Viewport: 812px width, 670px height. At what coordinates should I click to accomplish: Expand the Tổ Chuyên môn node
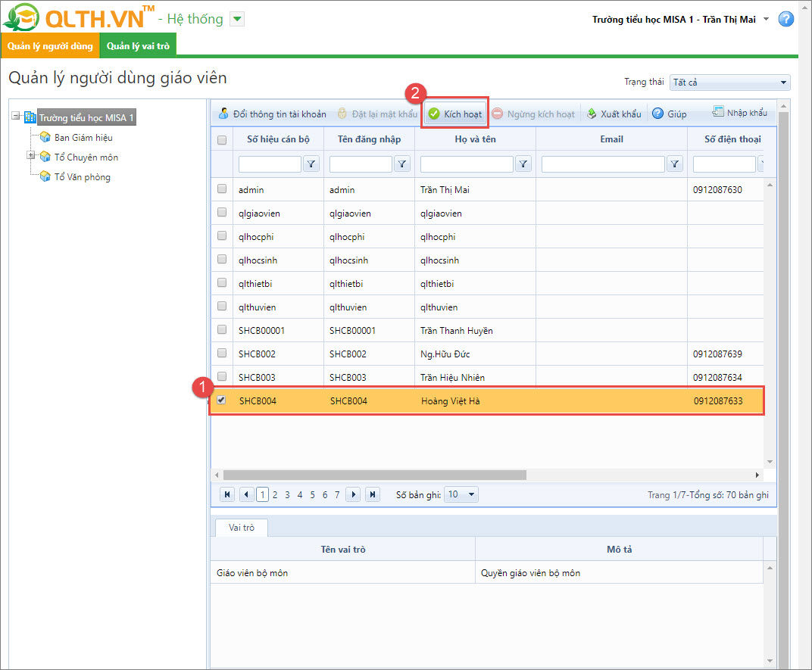point(31,155)
